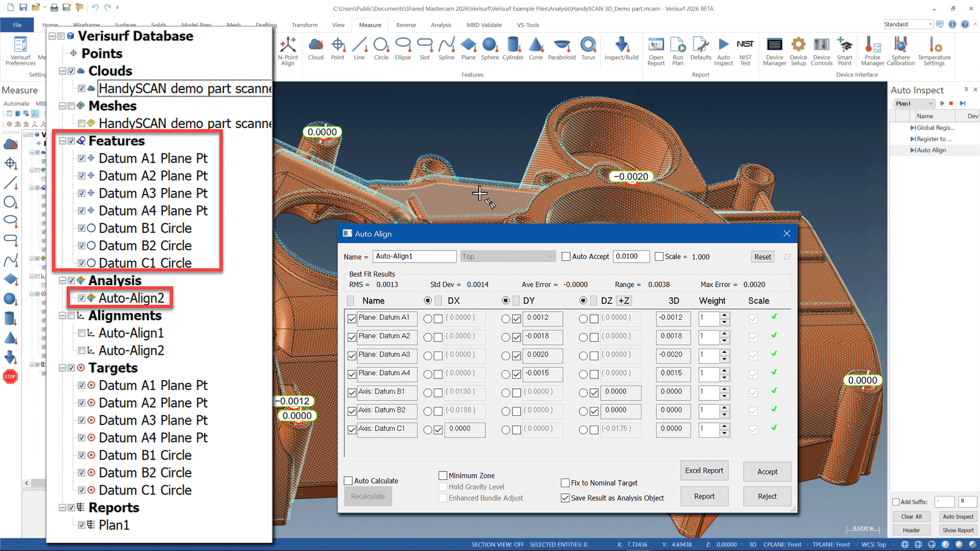The height and width of the screenshot is (551, 980).
Task: Click the Show Report button
Action: pyautogui.click(x=958, y=530)
